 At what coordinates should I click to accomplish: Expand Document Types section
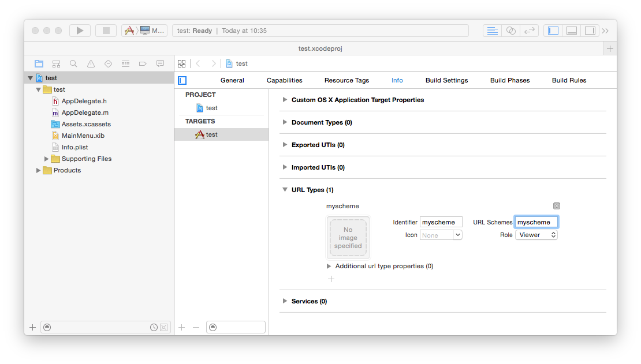[x=285, y=122]
